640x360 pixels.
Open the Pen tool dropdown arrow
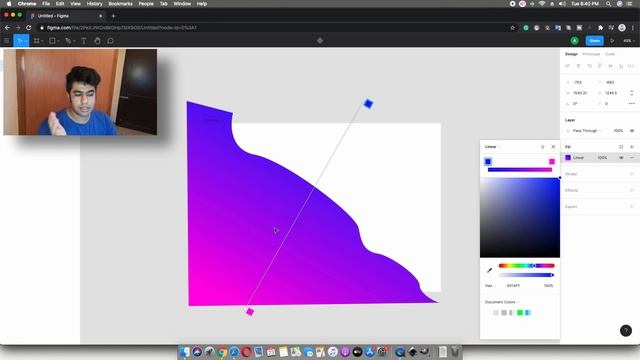point(74,41)
